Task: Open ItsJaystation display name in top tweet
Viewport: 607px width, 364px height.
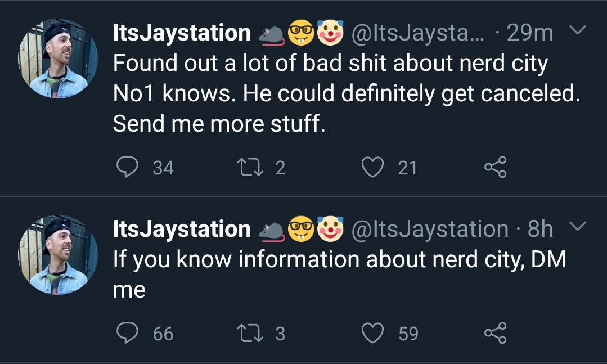Action: point(182,33)
